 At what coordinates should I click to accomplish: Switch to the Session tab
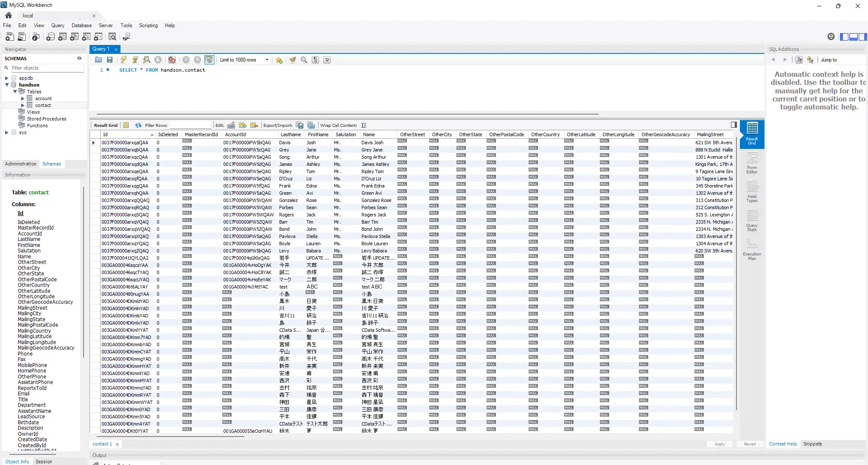[x=44, y=462]
